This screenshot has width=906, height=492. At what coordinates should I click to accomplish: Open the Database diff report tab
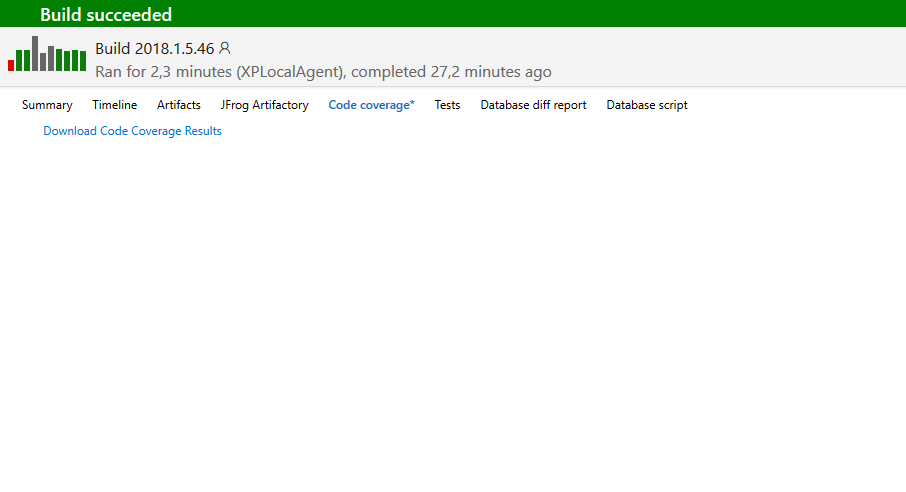coord(533,105)
